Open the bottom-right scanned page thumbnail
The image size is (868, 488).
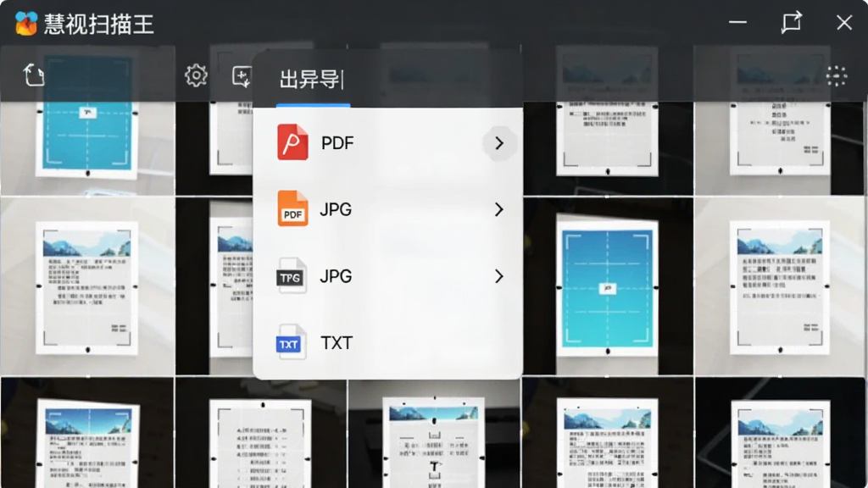(x=781, y=444)
